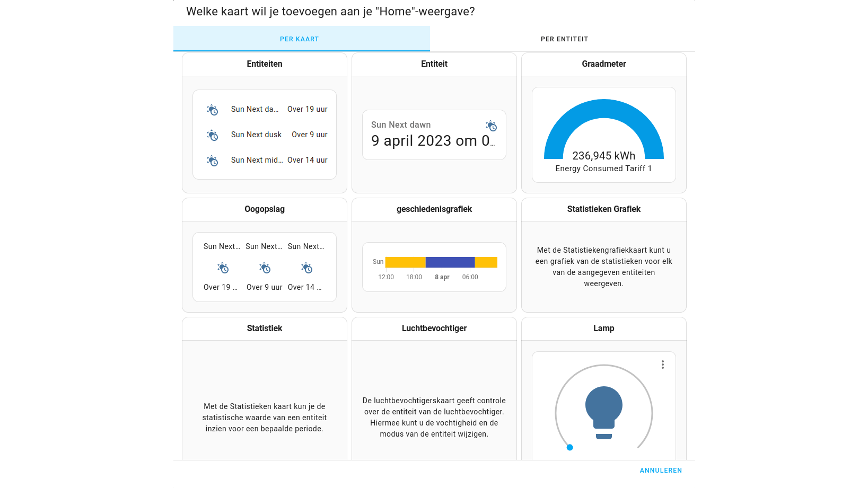
Task: Choose the Luchtbevochtiger card heading
Action: tap(434, 328)
